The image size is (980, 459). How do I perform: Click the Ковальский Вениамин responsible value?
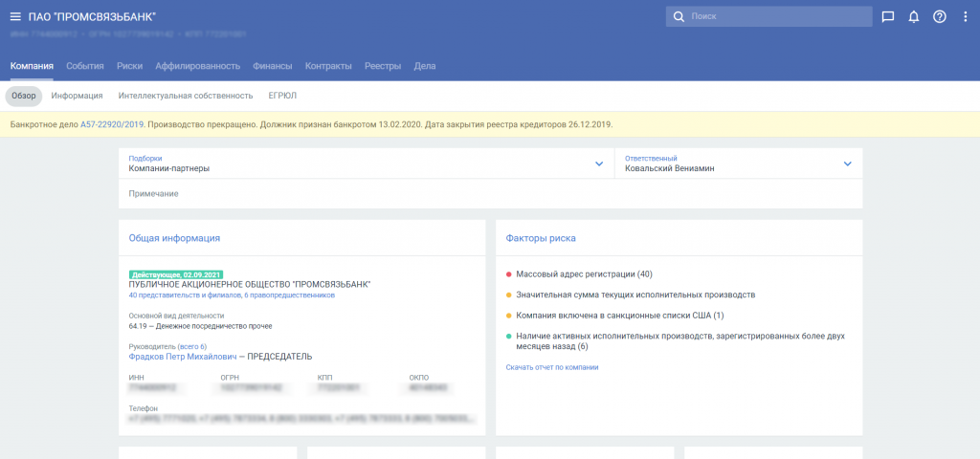(669, 168)
